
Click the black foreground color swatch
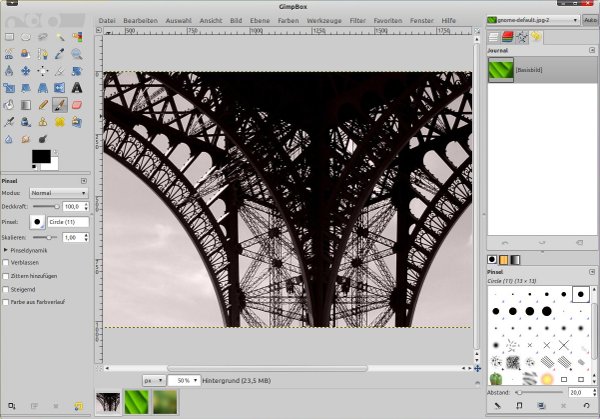coord(40,157)
